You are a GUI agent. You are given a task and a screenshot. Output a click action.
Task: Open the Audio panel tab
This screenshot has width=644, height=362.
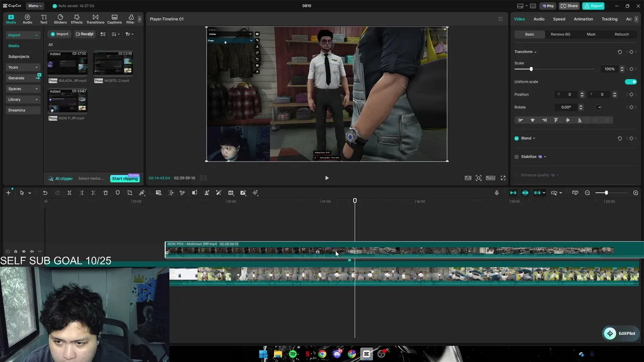[x=27, y=19]
